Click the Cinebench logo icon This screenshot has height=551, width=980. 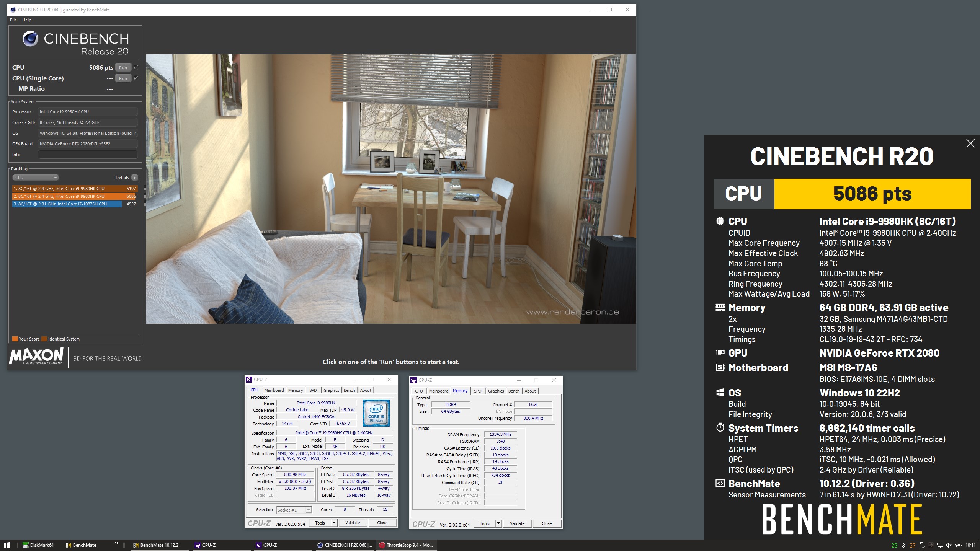click(x=30, y=39)
